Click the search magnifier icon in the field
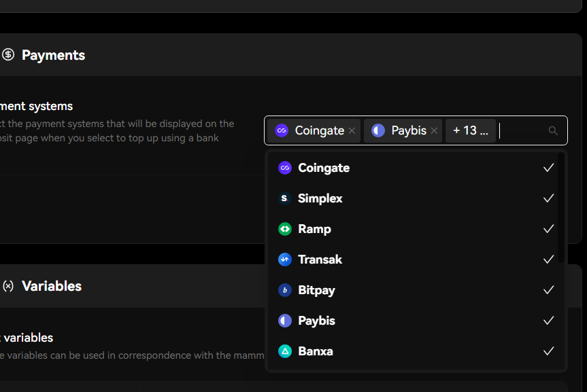Image resolution: width=587 pixels, height=392 pixels. (x=552, y=130)
